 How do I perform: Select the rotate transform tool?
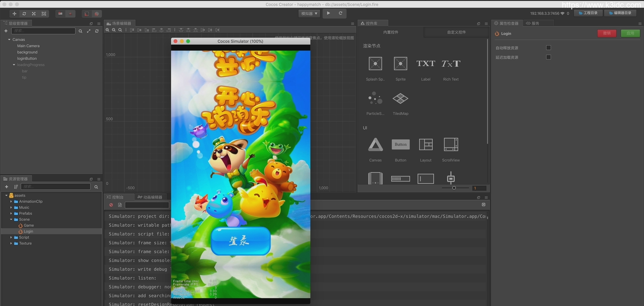tap(24, 14)
